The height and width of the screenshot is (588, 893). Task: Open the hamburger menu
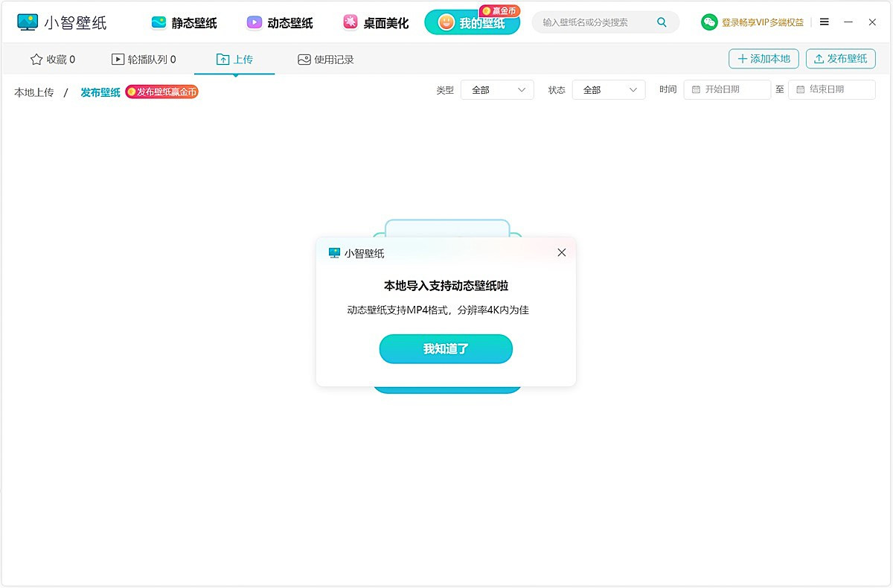tap(824, 22)
